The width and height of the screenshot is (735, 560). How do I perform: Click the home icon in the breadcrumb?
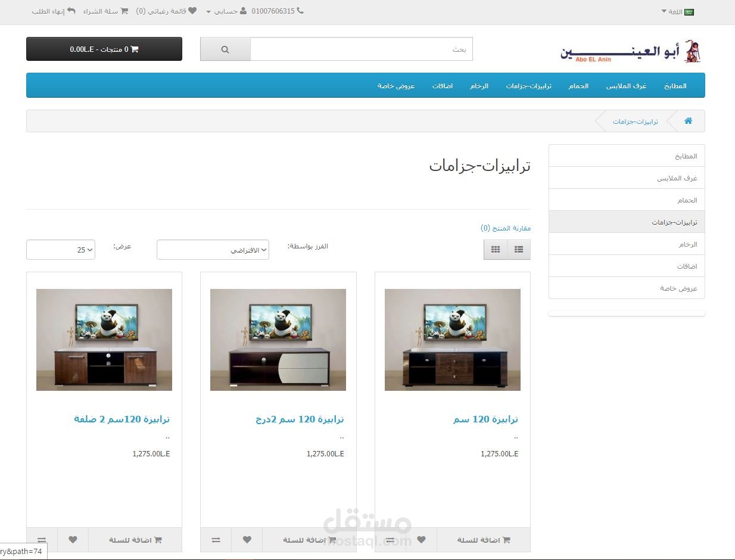688,121
